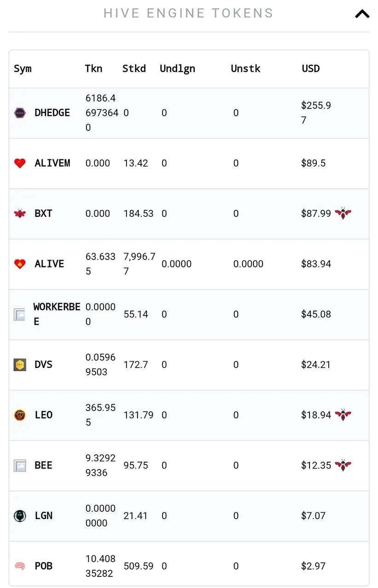Click the POB brain token icon
The image size is (378, 588).
pyautogui.click(x=20, y=566)
